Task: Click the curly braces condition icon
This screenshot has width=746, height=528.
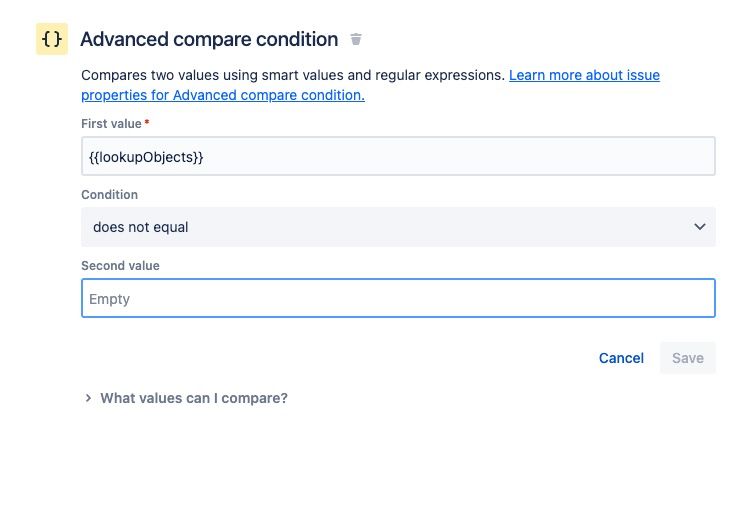Action: pos(52,39)
